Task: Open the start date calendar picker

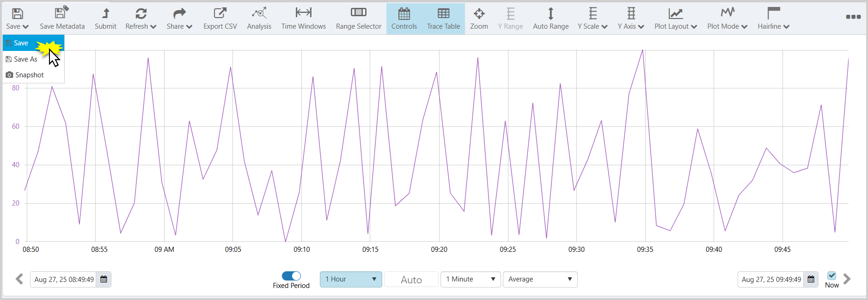Action: 104,279
